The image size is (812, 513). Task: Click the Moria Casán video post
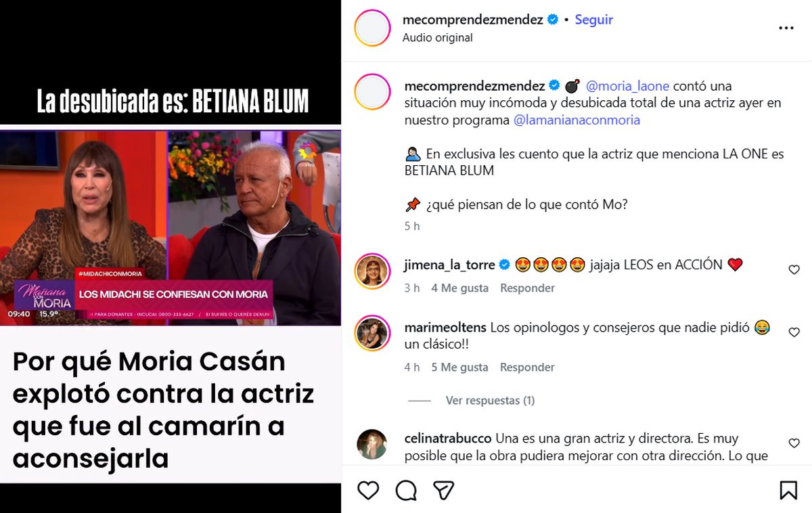click(x=171, y=256)
